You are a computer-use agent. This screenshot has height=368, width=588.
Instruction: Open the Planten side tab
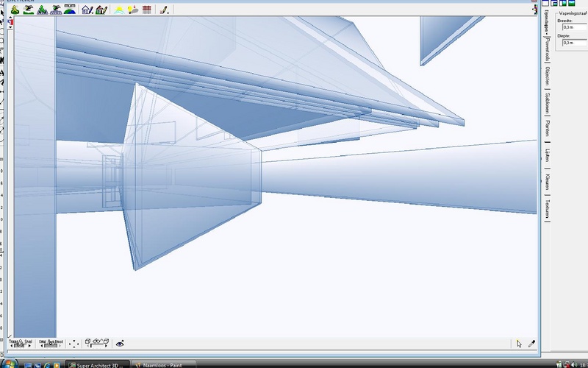(548, 128)
